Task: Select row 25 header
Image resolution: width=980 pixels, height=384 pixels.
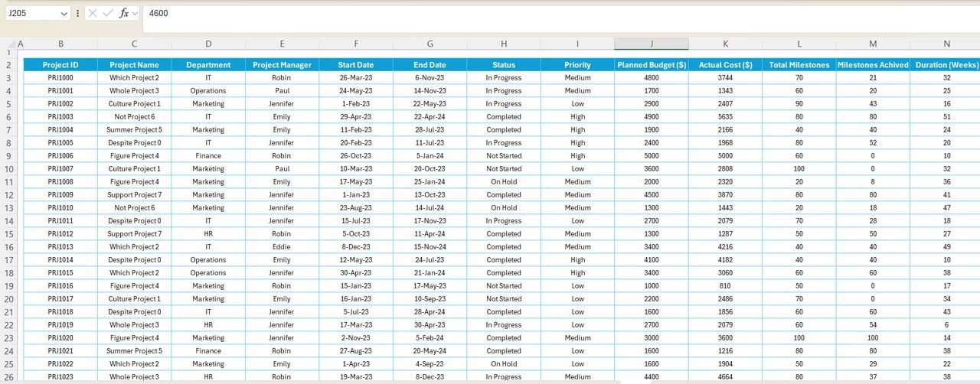Action: (8, 363)
